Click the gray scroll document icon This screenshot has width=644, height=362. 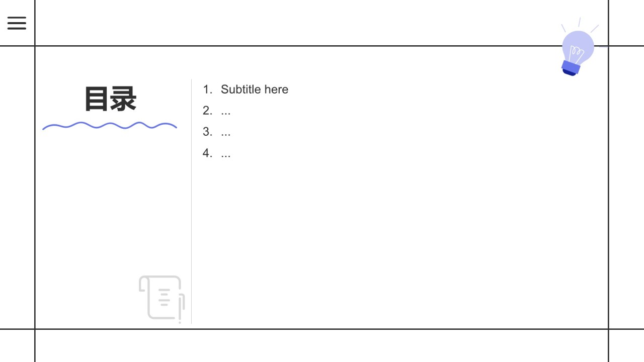[x=162, y=298]
